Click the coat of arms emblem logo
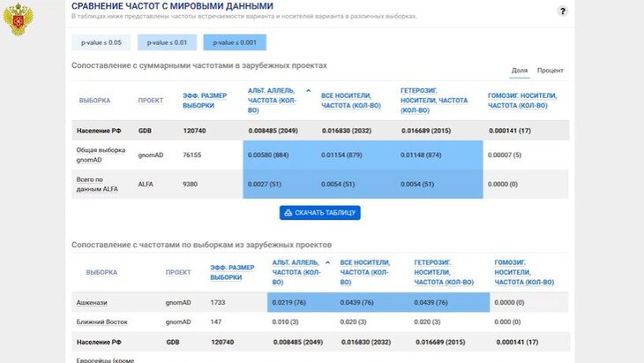 click(x=19, y=19)
